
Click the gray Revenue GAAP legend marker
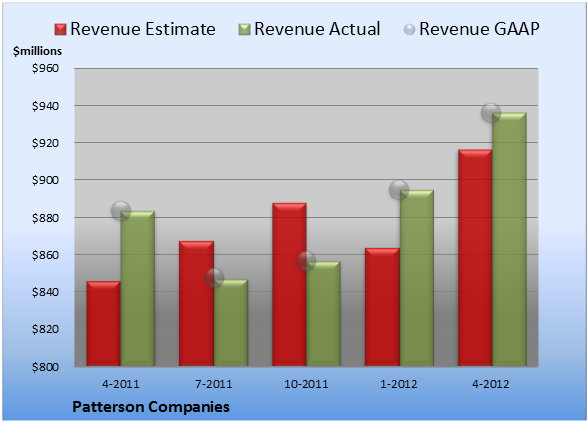pos(410,30)
